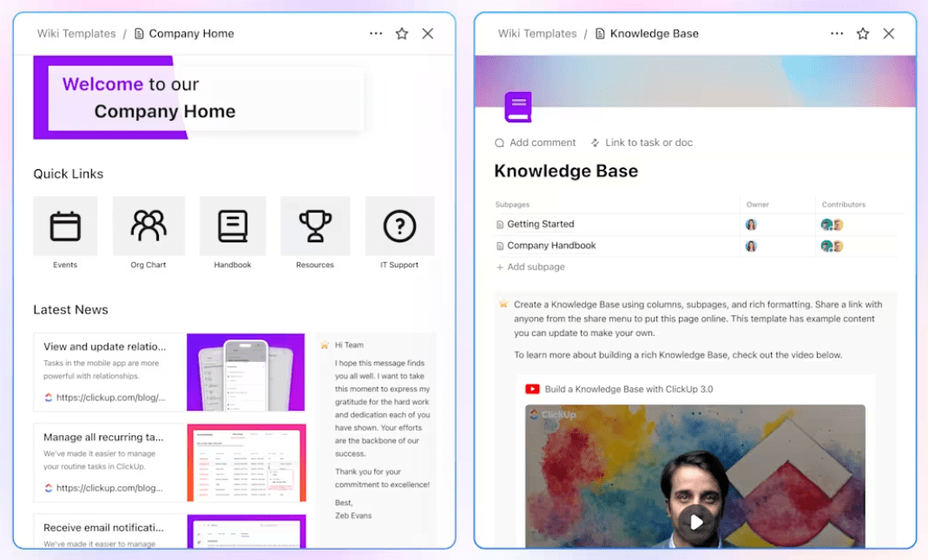Click owner avatar in Getting Started row
The width and height of the screenshot is (928, 560).
(x=751, y=224)
